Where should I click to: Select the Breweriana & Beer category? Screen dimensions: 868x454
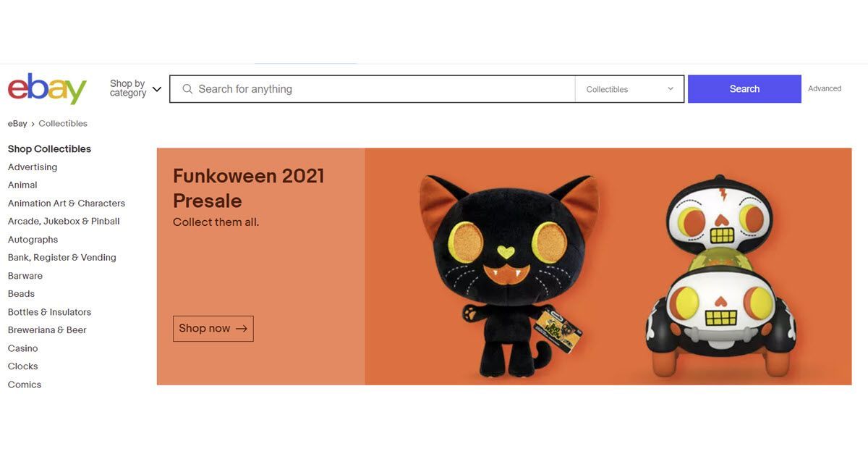point(47,330)
